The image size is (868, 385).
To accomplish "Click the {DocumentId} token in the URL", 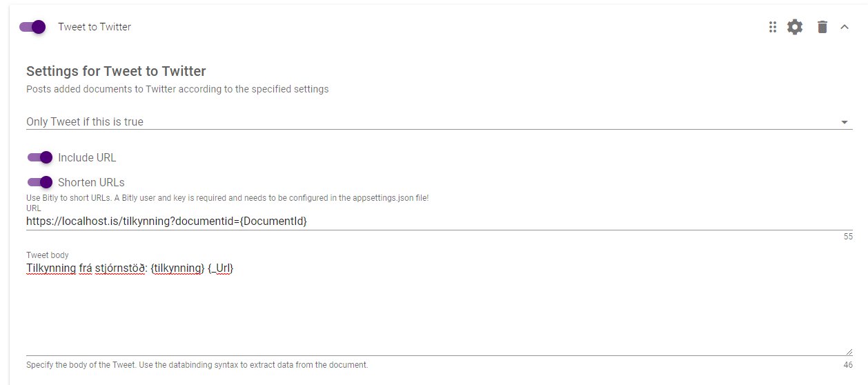I will (x=273, y=221).
